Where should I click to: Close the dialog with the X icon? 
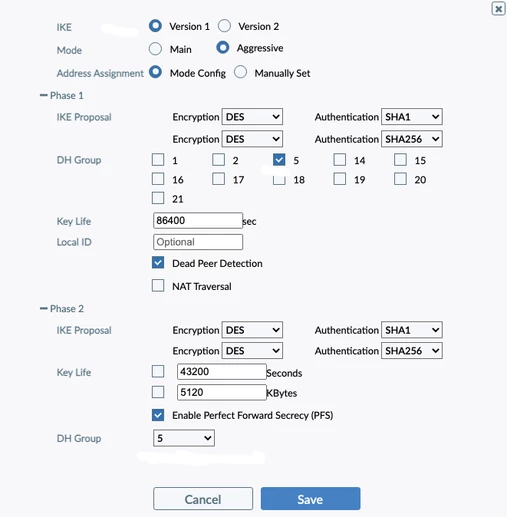(498, 9)
